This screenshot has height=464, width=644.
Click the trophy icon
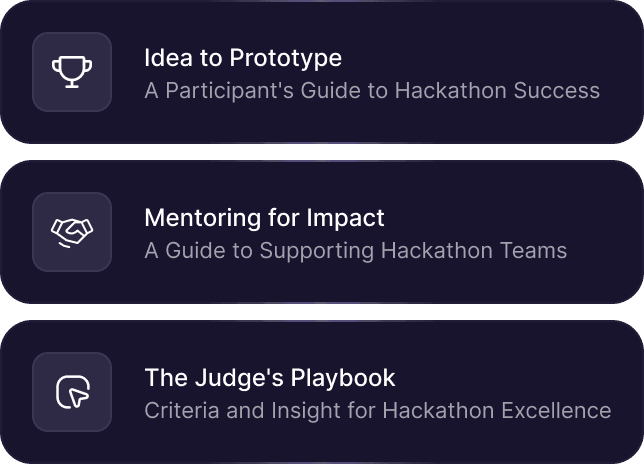(72, 72)
